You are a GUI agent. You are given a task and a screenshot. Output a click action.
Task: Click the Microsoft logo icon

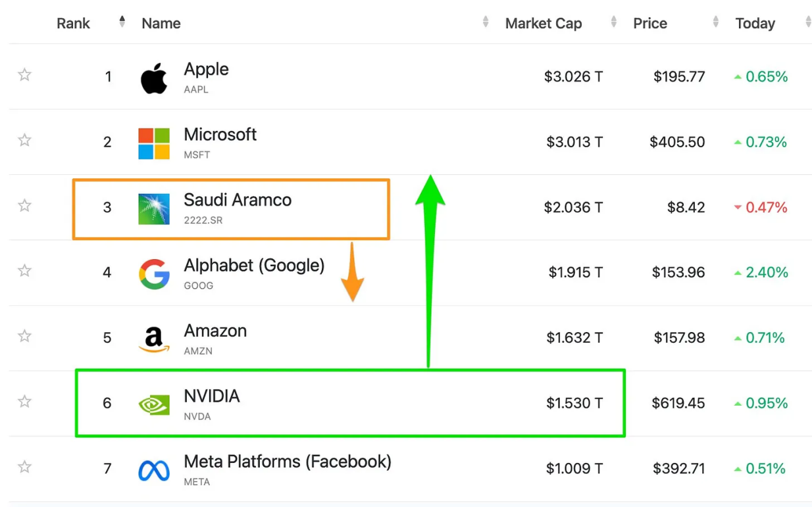[154, 143]
